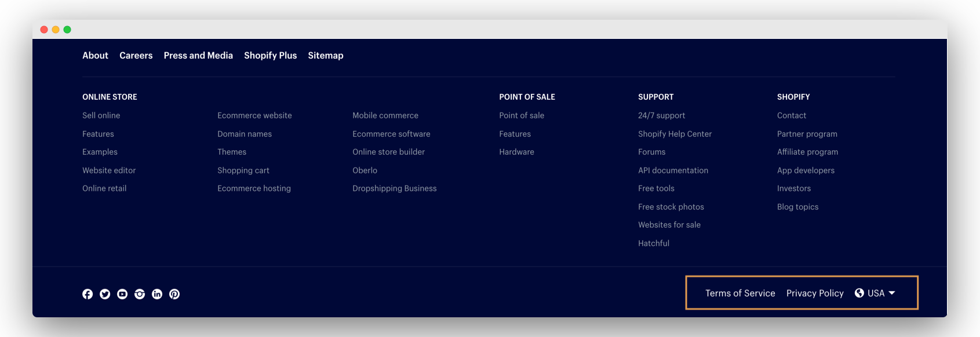Open the Oberlo link

pyautogui.click(x=365, y=171)
